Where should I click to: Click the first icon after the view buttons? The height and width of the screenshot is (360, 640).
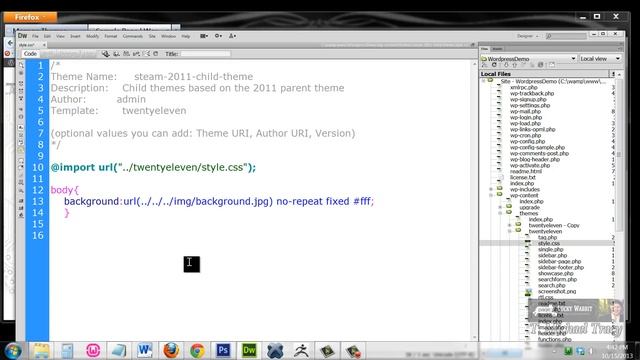coord(106,54)
